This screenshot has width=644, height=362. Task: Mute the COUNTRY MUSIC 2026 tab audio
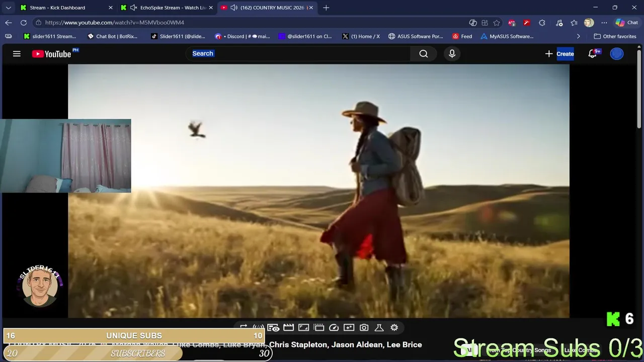pyautogui.click(x=234, y=8)
